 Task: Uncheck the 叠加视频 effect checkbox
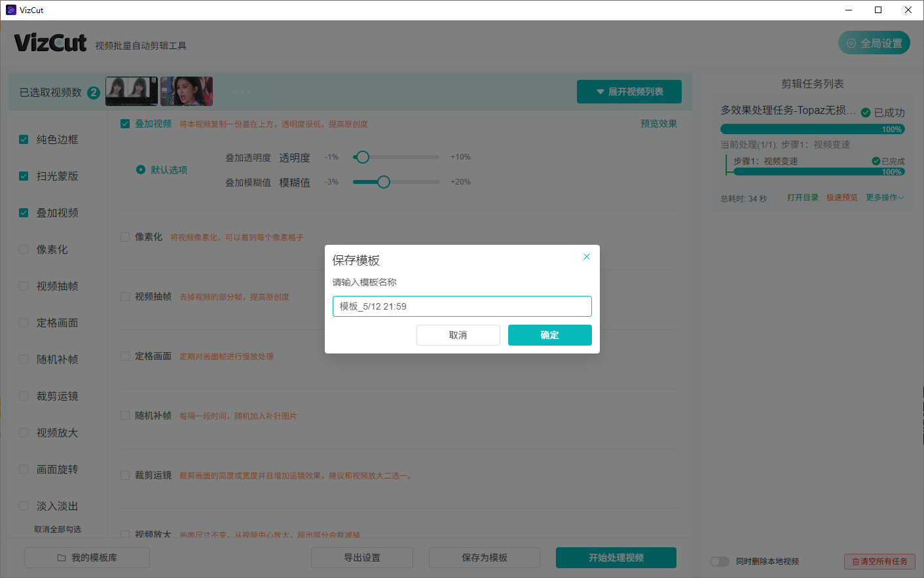(x=124, y=123)
